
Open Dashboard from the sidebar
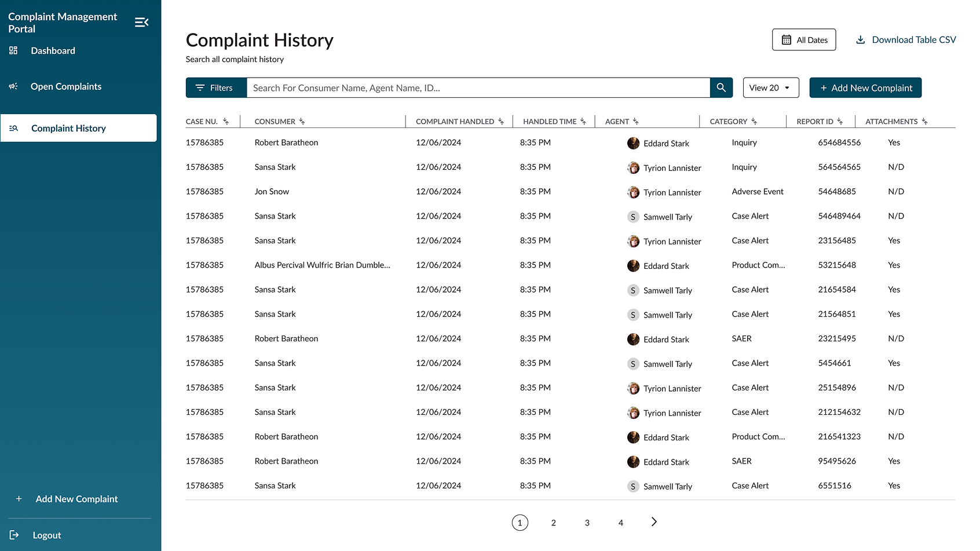coord(53,51)
